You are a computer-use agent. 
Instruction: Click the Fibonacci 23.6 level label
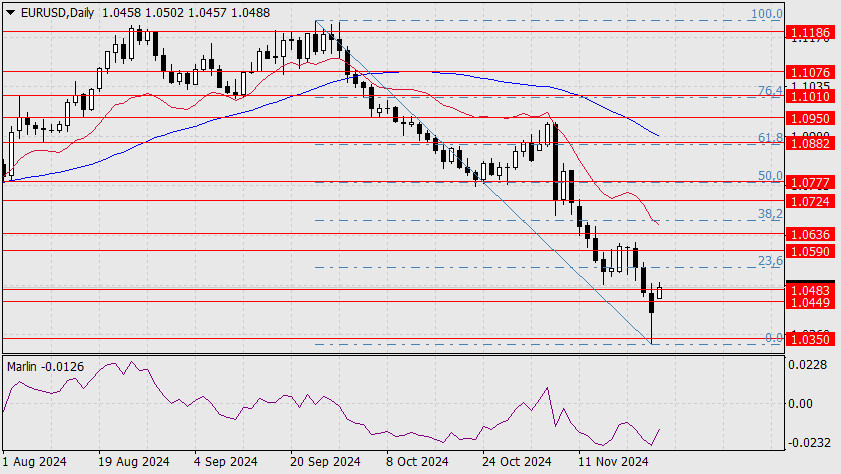pos(770,261)
